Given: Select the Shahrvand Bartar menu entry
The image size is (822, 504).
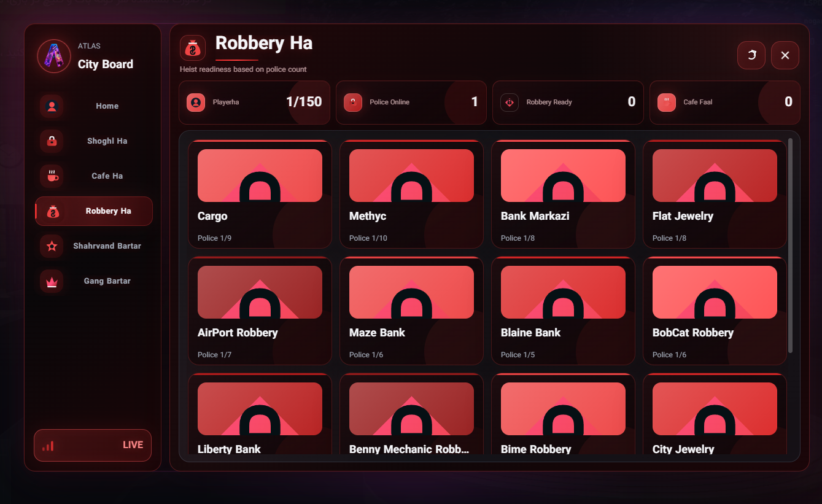Looking at the screenshot, I should click(x=94, y=246).
